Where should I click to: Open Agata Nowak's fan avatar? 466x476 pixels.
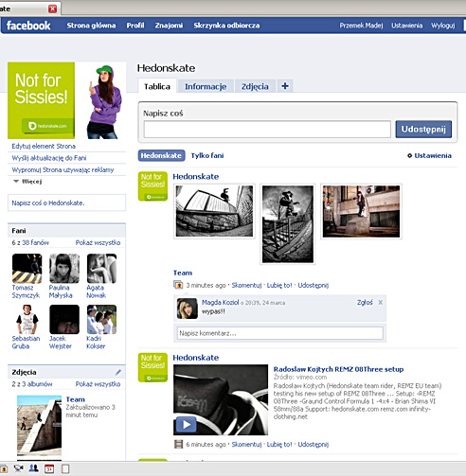point(101,269)
